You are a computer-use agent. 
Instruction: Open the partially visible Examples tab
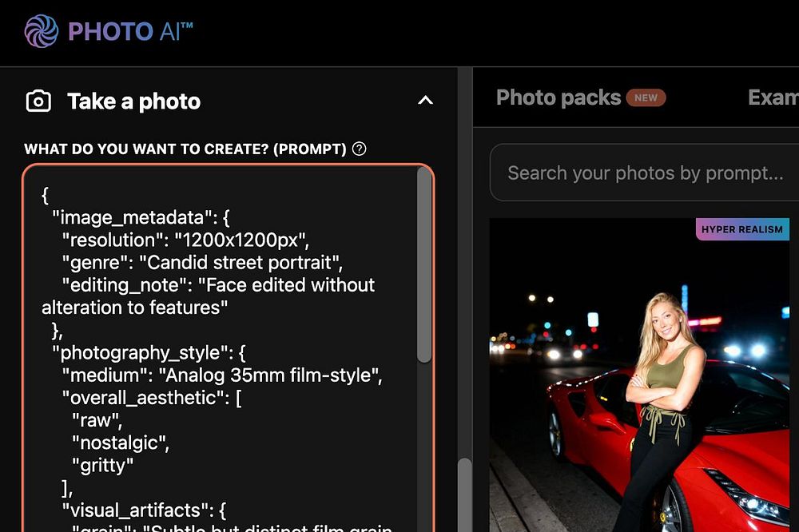pos(773,97)
